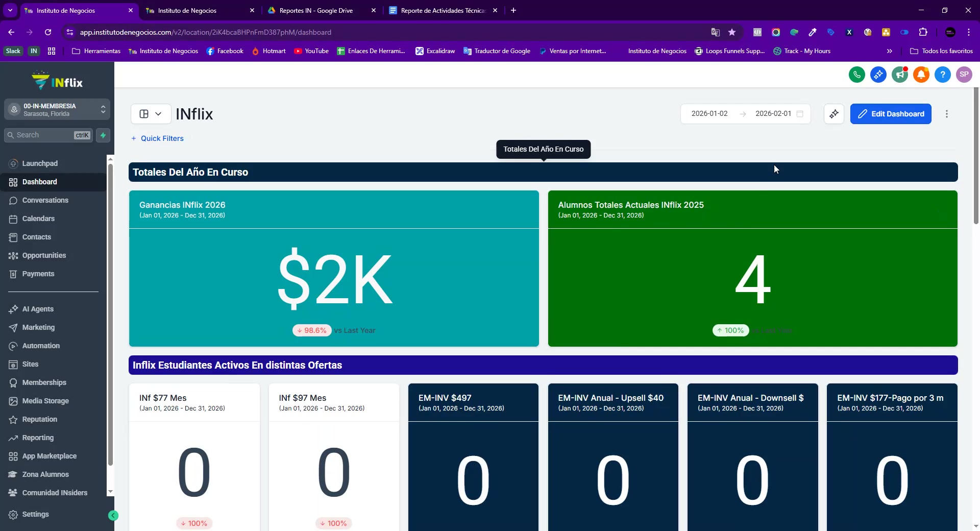Open the date range calendar icon
The width and height of the screenshot is (980, 531).
[800, 114]
